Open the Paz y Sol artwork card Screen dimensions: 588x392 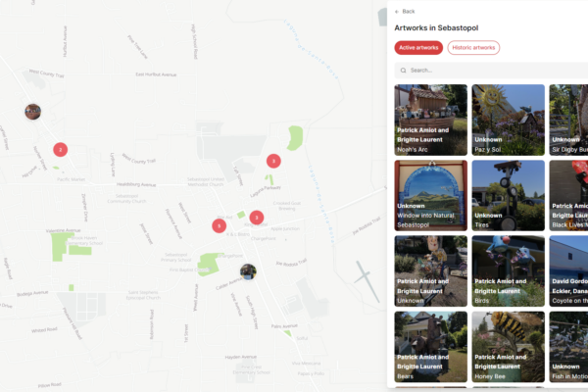(x=508, y=120)
